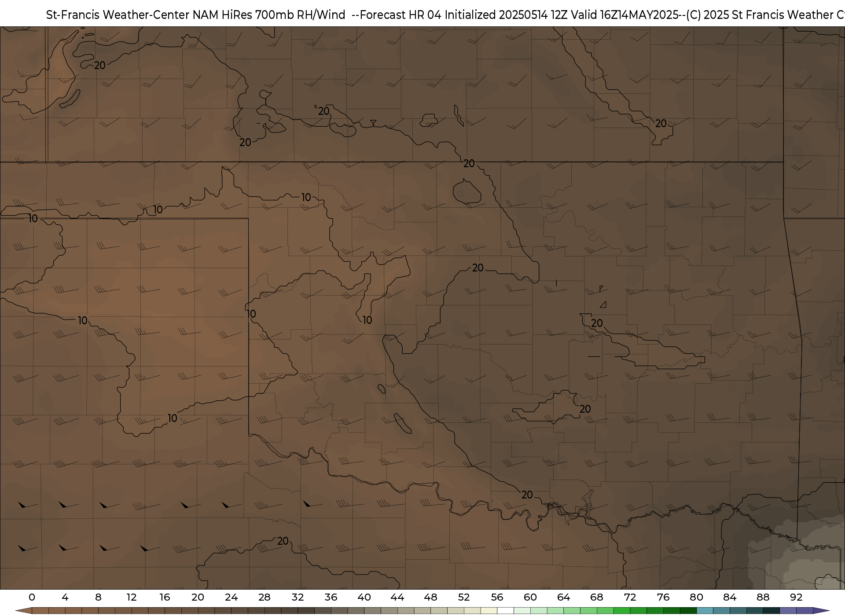The width and height of the screenshot is (845, 616).
Task: Click the colorbar label '72'
Action: (x=630, y=597)
